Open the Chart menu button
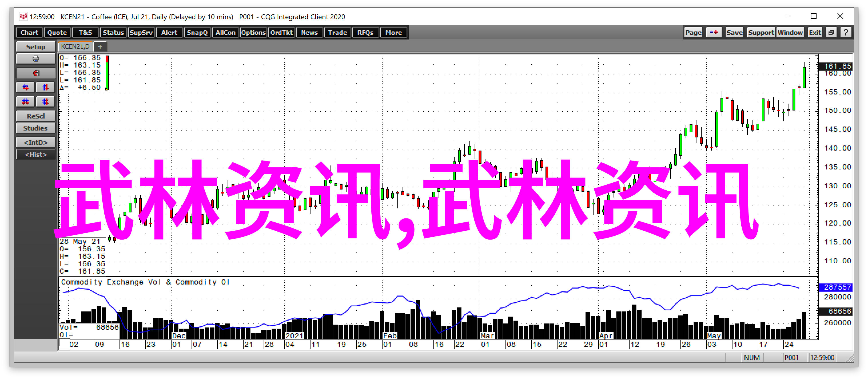The image size is (868, 379). click(x=29, y=33)
